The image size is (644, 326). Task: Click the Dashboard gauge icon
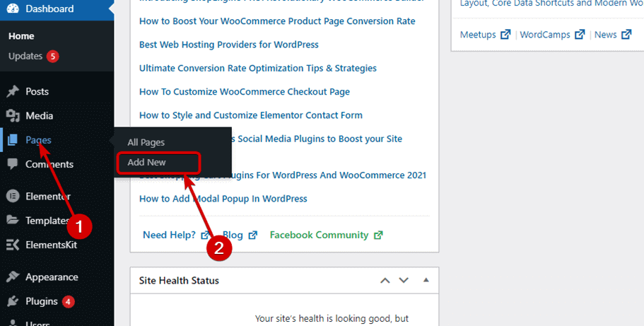[x=13, y=8]
